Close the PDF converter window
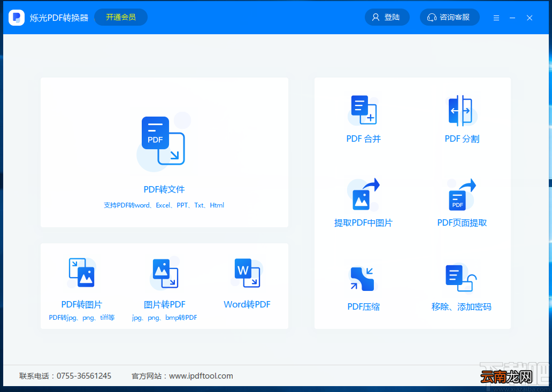This screenshot has width=552, height=392. (x=530, y=18)
